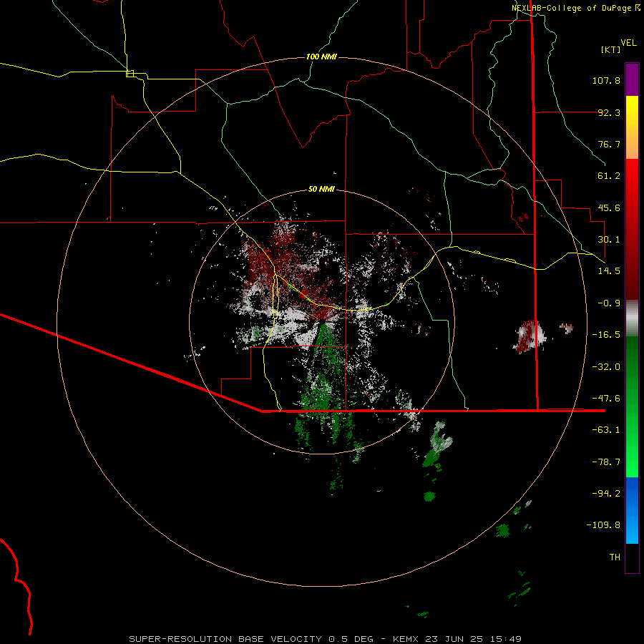This screenshot has width=644, height=644.
Task: Click the small yellow square city marker on the highway
Action: 130,74
